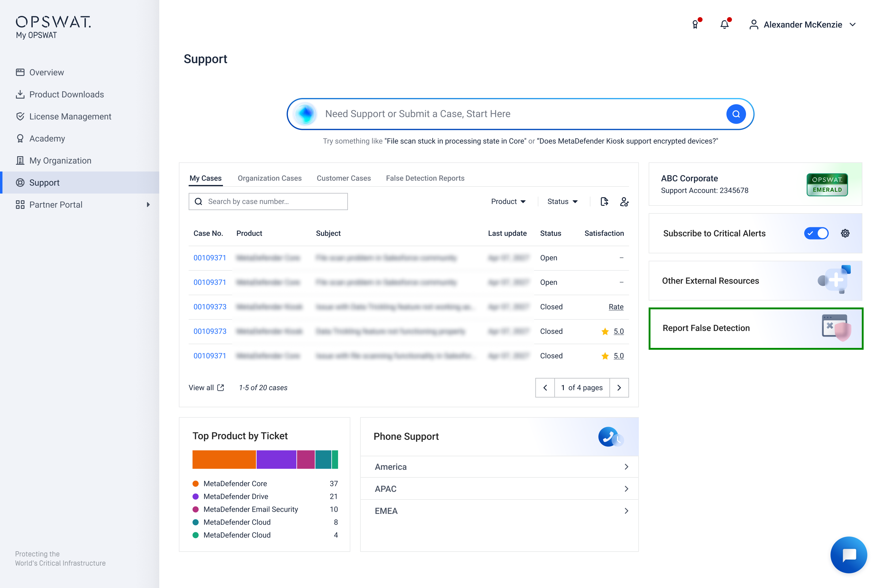Viewport: 882px width, 588px height.
Task: Click the export cases icon
Action: click(604, 202)
